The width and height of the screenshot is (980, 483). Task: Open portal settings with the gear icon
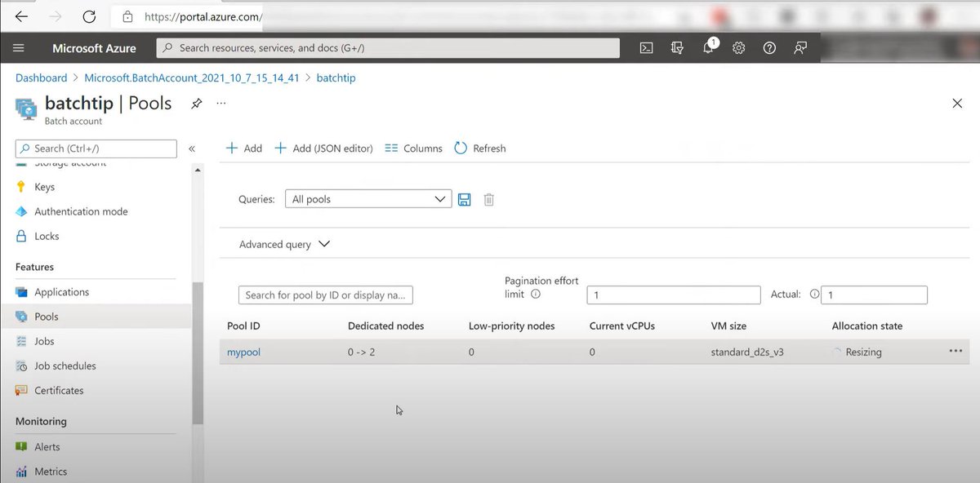(738, 47)
